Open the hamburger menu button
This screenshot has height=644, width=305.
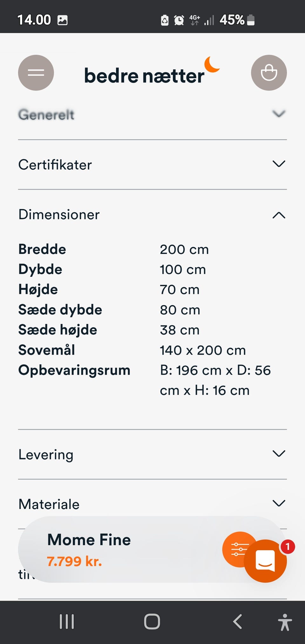pyautogui.click(x=36, y=73)
